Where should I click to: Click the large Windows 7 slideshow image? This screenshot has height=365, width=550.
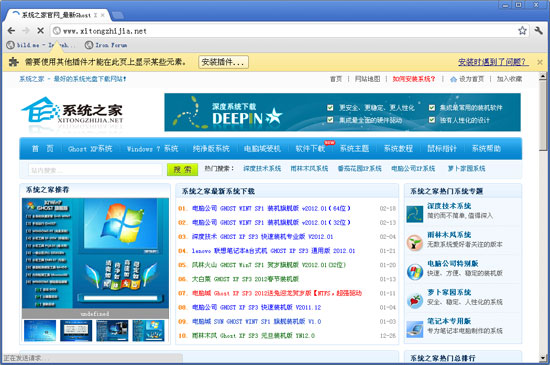pos(95,254)
